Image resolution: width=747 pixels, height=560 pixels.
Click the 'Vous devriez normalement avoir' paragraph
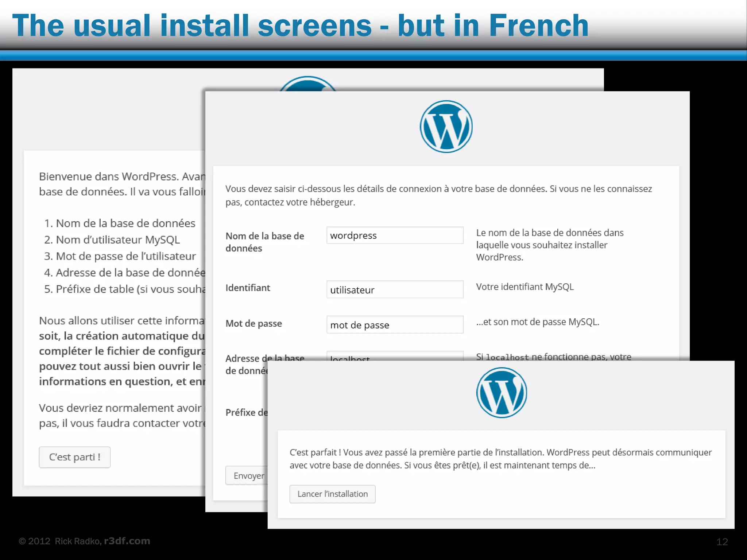click(x=122, y=415)
